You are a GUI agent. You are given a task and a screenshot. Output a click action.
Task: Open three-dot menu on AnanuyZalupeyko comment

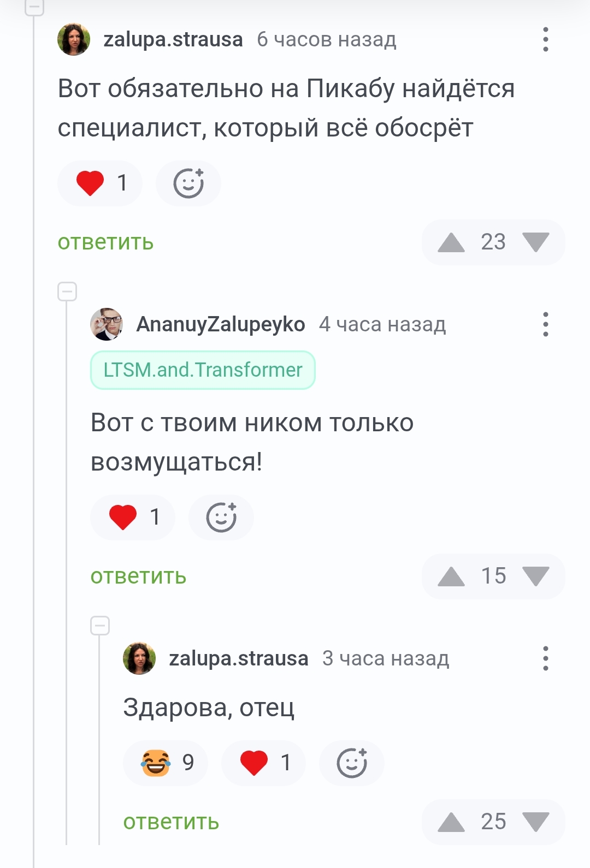(545, 324)
